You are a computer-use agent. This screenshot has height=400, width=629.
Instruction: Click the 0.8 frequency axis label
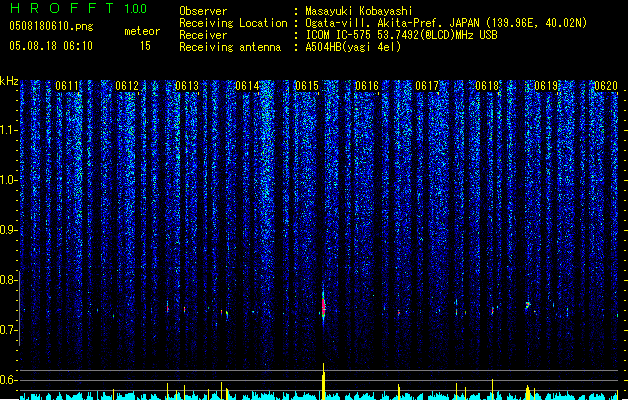pyautogui.click(x=8, y=280)
